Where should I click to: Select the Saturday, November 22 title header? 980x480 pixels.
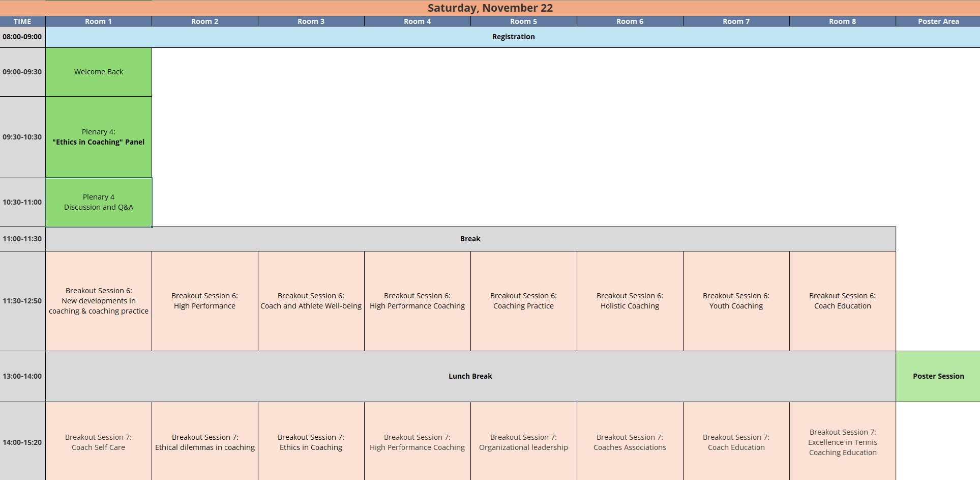[490, 8]
